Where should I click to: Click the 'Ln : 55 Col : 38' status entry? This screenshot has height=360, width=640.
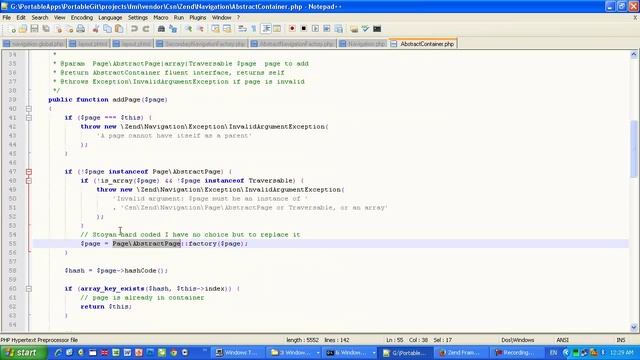click(407, 340)
